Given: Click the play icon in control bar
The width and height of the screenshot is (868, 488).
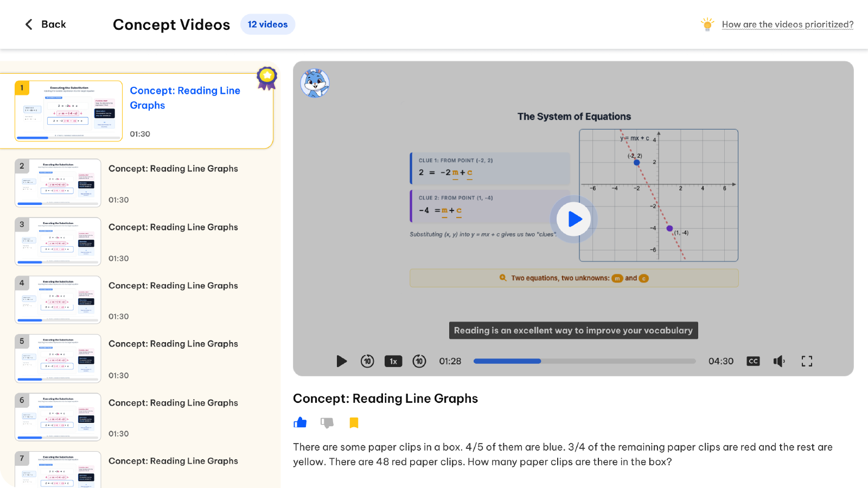Looking at the screenshot, I should tap(341, 361).
